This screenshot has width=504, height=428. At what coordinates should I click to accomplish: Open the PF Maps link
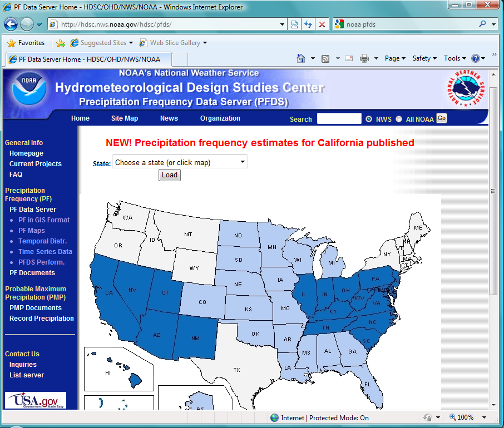[32, 231]
